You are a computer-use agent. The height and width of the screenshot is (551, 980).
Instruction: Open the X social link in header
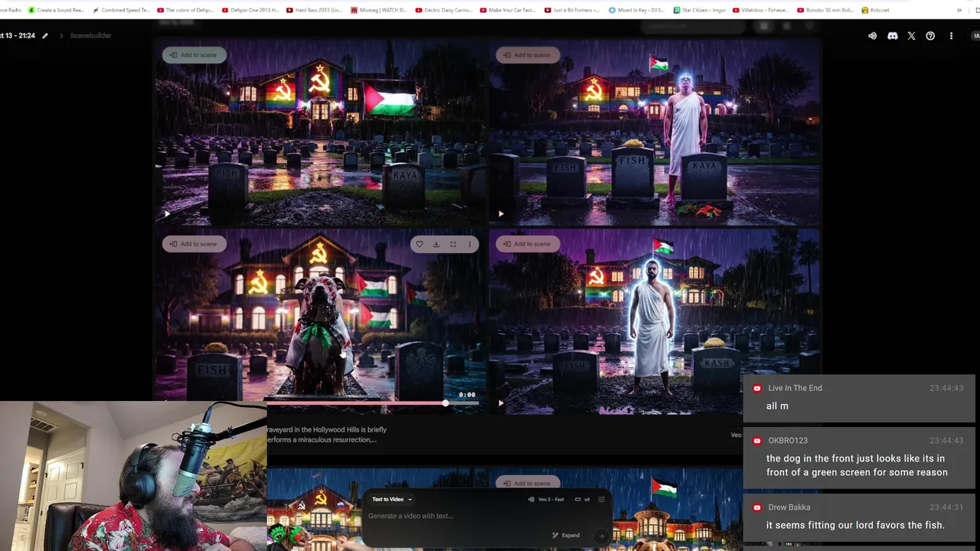pos(911,36)
